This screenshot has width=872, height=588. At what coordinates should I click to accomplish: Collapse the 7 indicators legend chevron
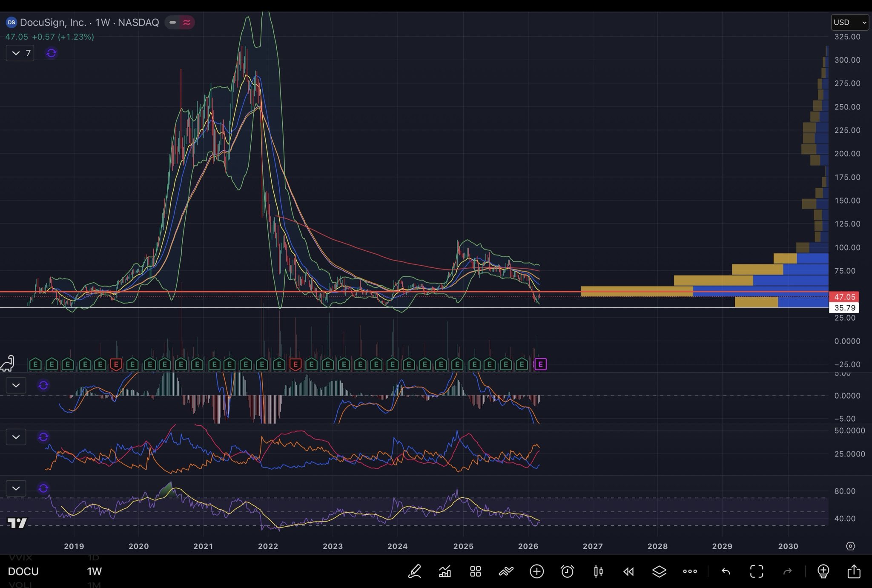tap(16, 53)
